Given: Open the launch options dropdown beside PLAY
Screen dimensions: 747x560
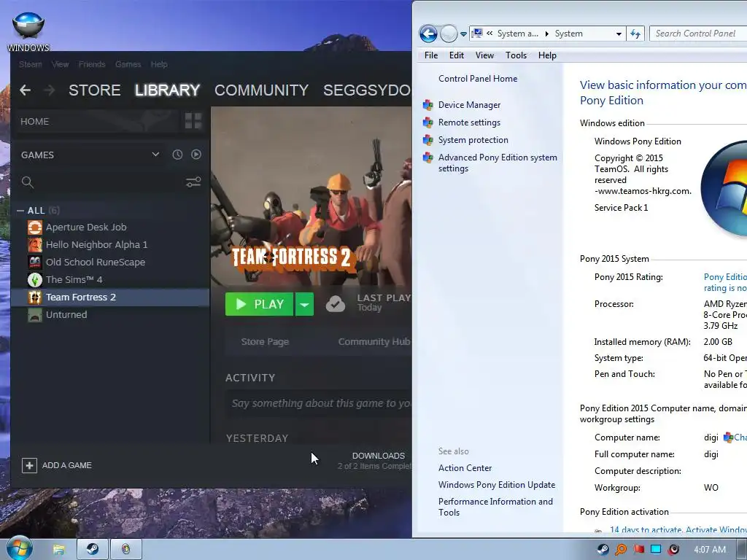Looking at the screenshot, I should [304, 304].
